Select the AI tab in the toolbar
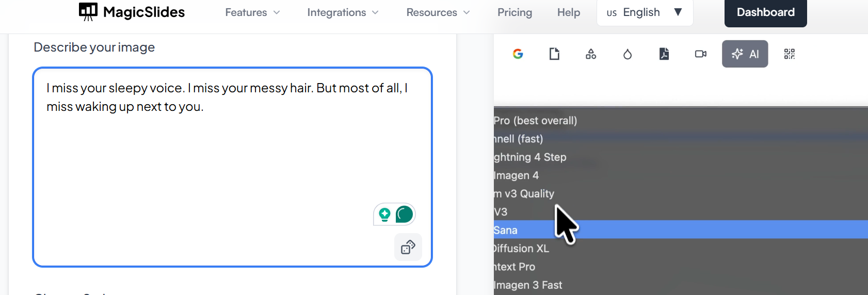 pyautogui.click(x=745, y=54)
